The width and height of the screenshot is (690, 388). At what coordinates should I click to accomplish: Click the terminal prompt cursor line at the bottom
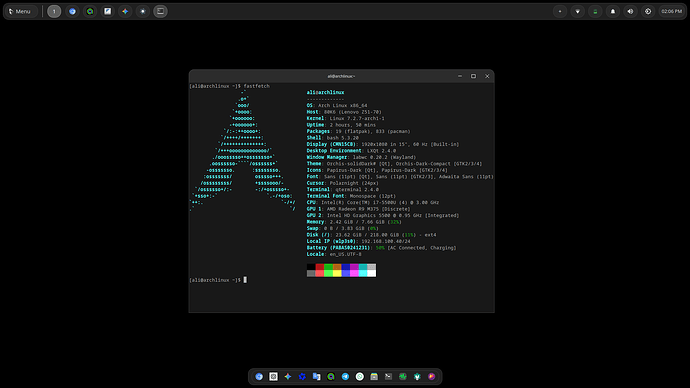(x=218, y=280)
